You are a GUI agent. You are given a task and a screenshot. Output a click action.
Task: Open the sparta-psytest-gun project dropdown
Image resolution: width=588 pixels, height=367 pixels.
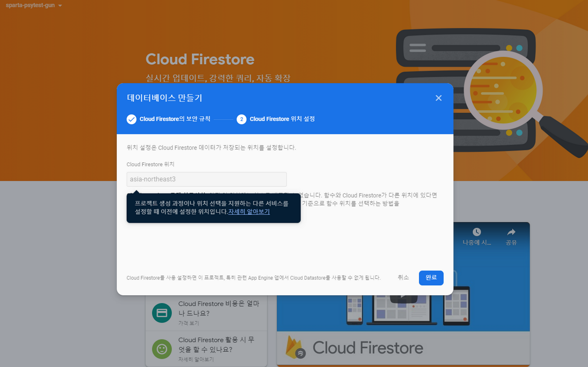click(34, 6)
